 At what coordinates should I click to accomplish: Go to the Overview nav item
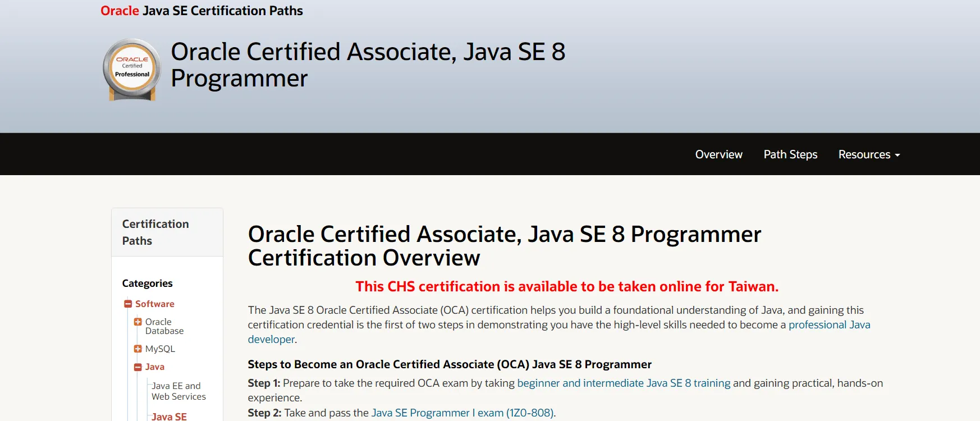click(x=718, y=154)
